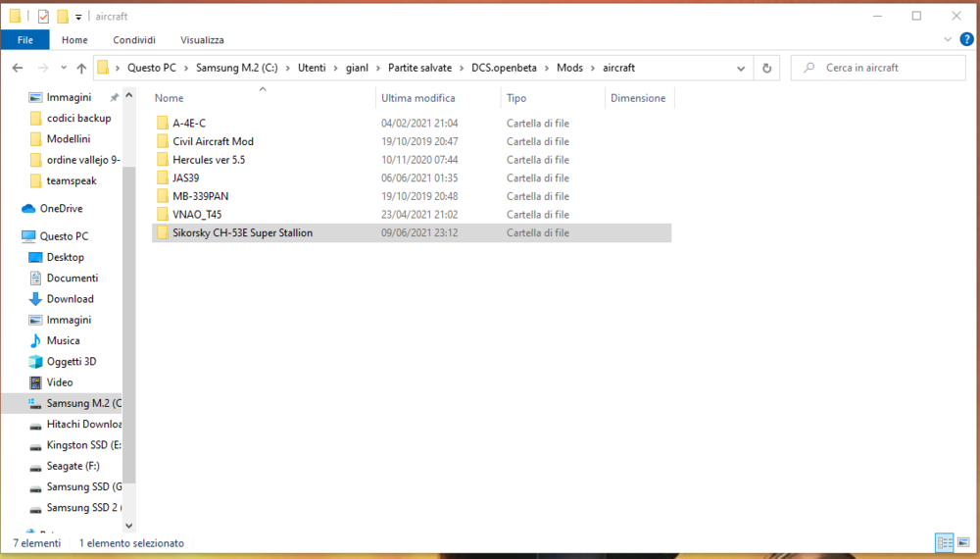Click Utenti breadcrumb segment
Viewport: 980px width, 559px height.
[x=312, y=68]
